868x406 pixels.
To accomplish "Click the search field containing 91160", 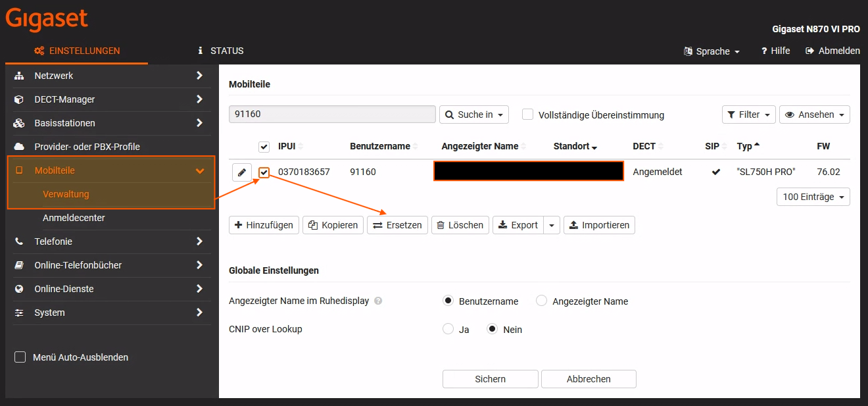I will (x=332, y=114).
